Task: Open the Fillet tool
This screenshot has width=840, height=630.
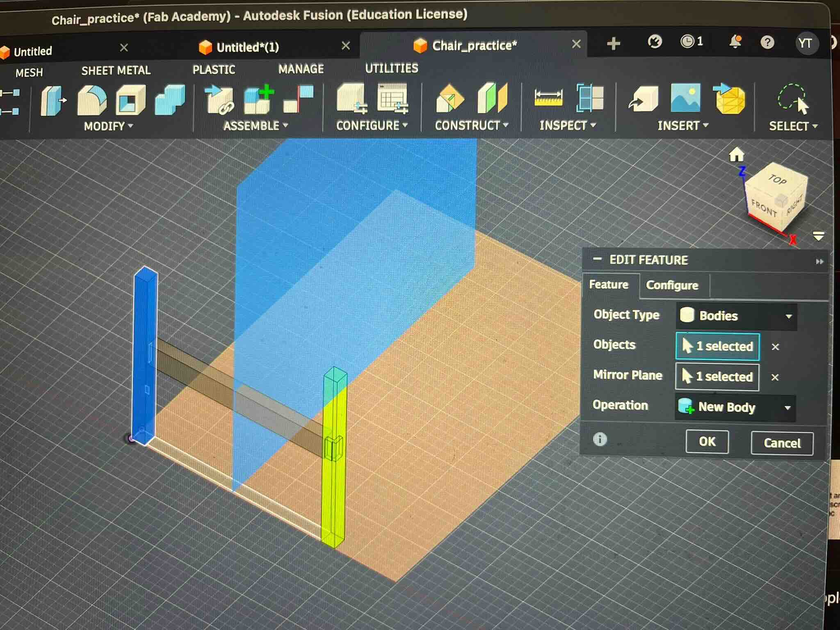Action: tap(92, 100)
